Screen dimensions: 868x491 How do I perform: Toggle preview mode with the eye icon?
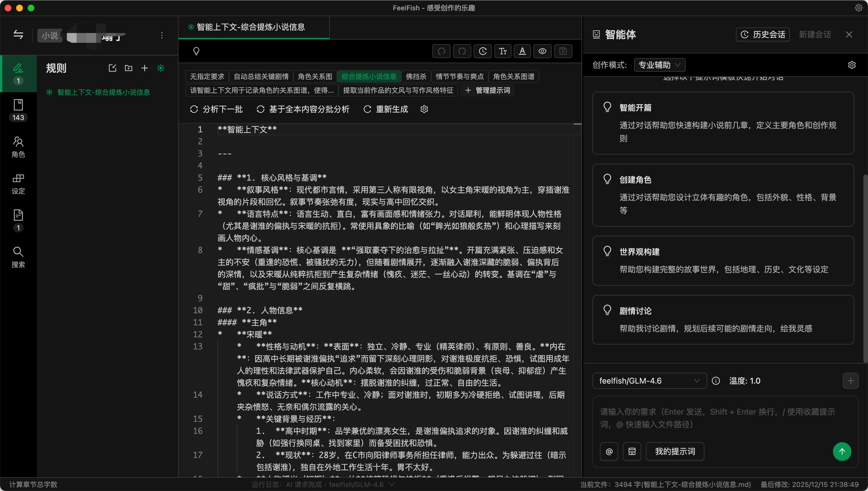click(x=542, y=51)
